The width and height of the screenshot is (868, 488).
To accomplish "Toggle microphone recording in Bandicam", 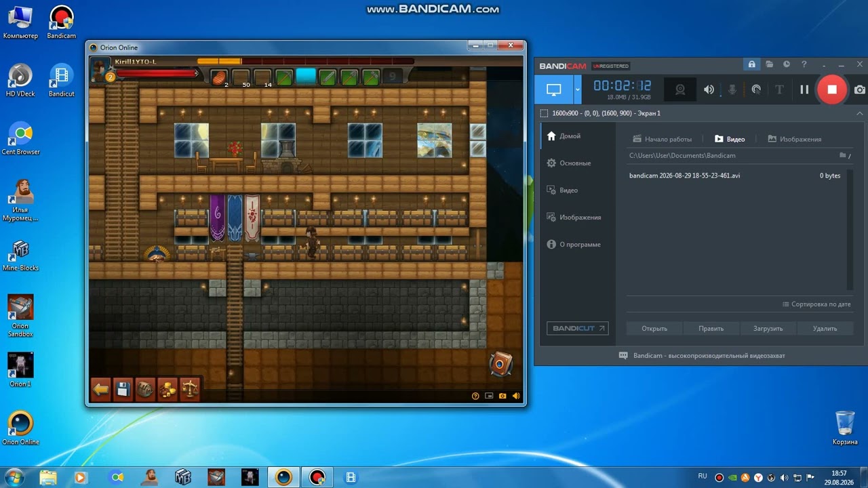I will point(732,89).
